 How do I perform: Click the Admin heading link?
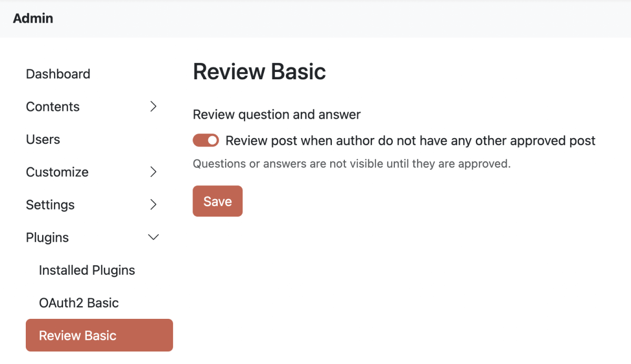click(x=33, y=18)
